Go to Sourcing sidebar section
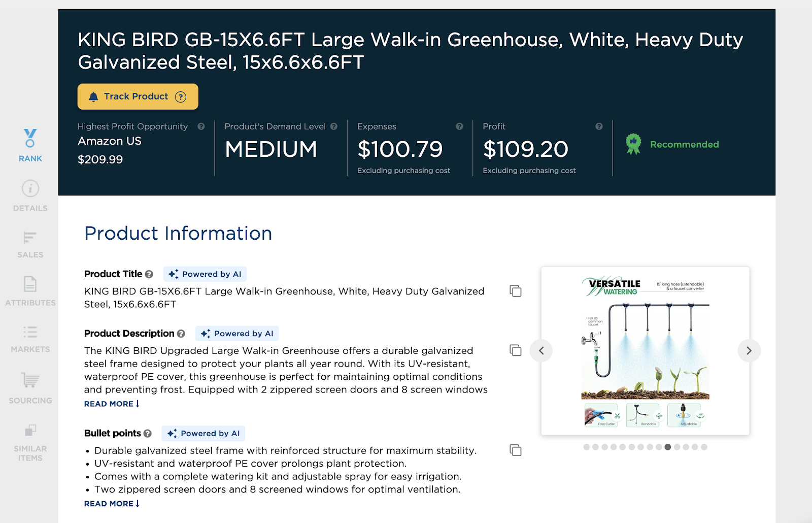Image resolution: width=812 pixels, height=523 pixels. 30,388
